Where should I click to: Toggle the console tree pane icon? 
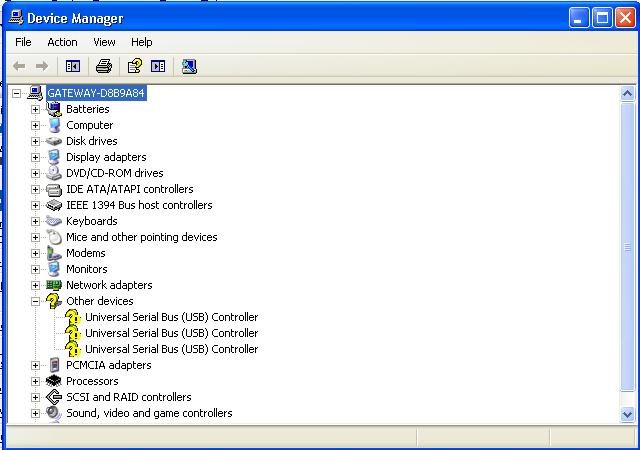(x=73, y=66)
